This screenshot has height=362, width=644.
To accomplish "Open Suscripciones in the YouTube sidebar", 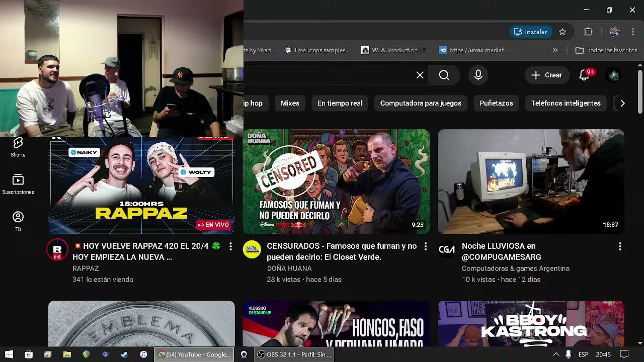I will [x=18, y=185].
